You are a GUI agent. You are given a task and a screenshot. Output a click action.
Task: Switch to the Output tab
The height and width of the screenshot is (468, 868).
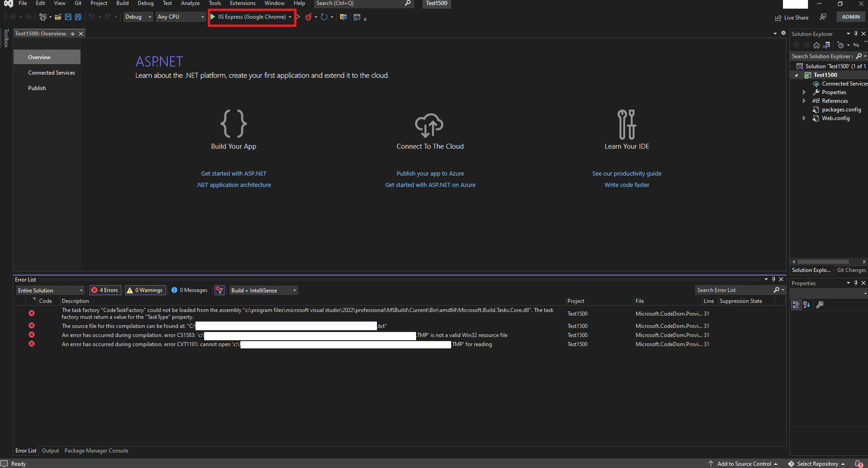tap(50, 451)
